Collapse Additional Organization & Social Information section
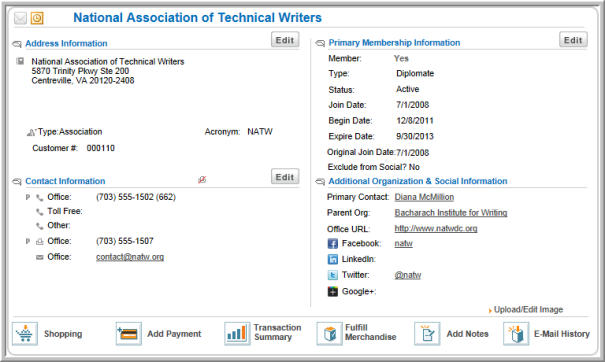 point(320,181)
